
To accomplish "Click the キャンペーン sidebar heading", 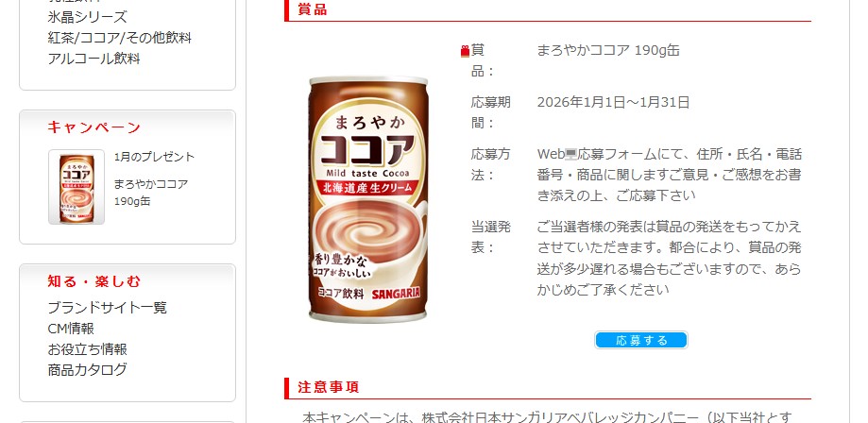I will coord(94,127).
